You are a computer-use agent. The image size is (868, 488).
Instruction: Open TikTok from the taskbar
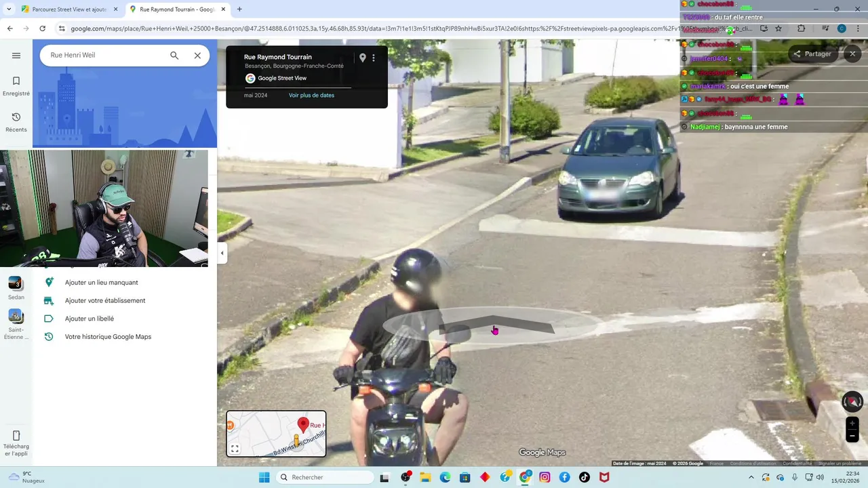[x=584, y=477]
